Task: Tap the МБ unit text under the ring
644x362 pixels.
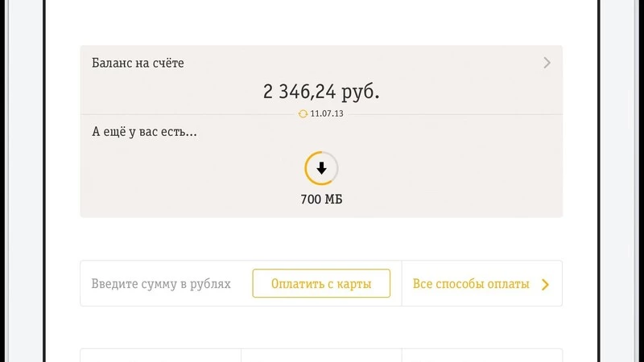Action: coord(333,200)
